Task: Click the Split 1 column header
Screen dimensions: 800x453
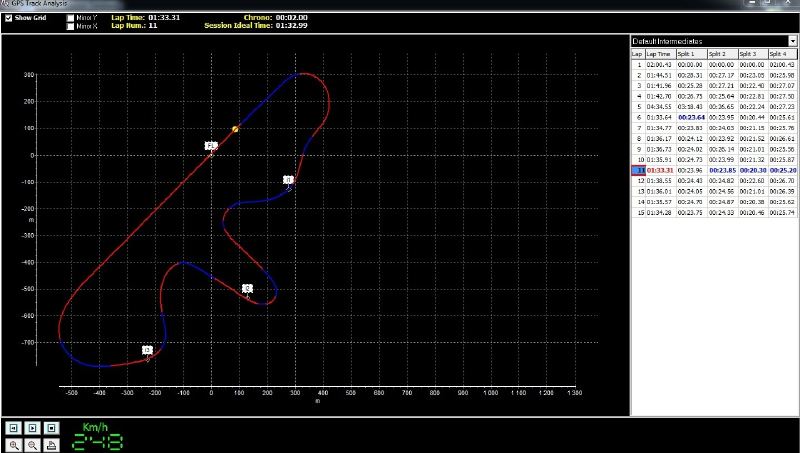Action: 691,54
